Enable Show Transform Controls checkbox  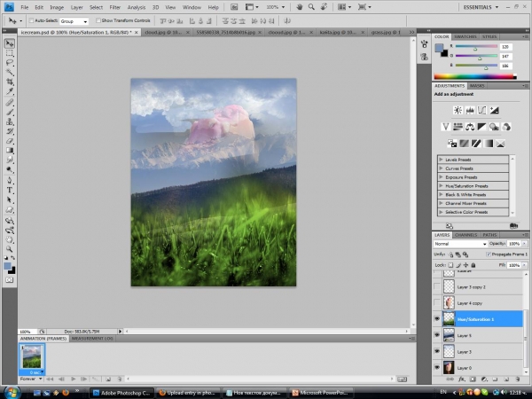[98, 20]
